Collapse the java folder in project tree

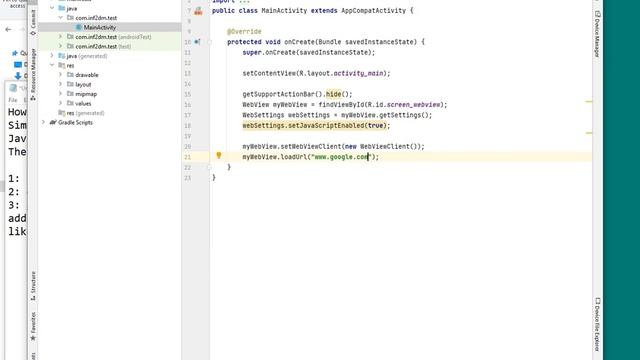[52, 8]
